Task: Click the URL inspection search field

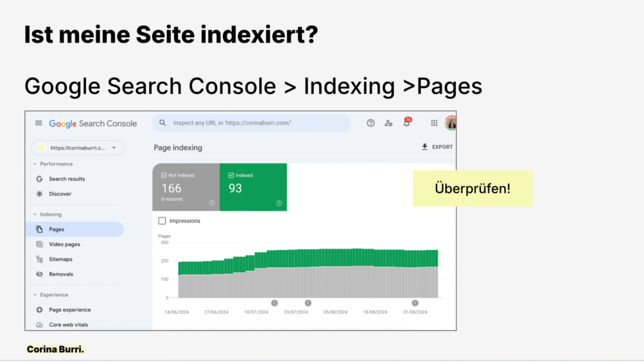Action: (252, 123)
